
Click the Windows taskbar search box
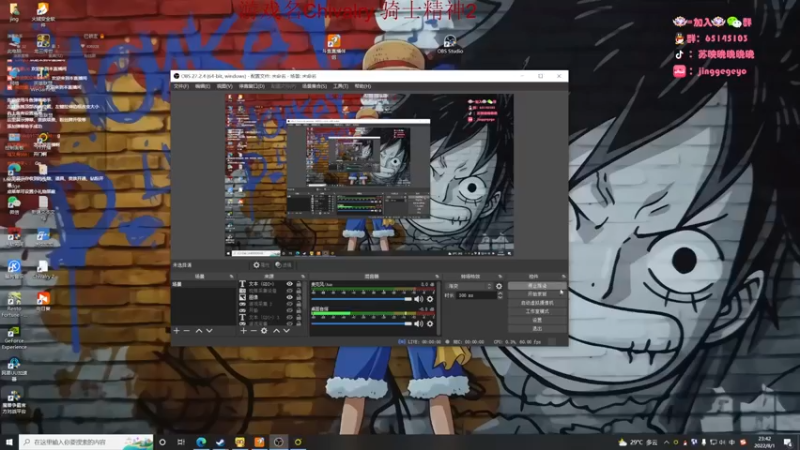86,442
